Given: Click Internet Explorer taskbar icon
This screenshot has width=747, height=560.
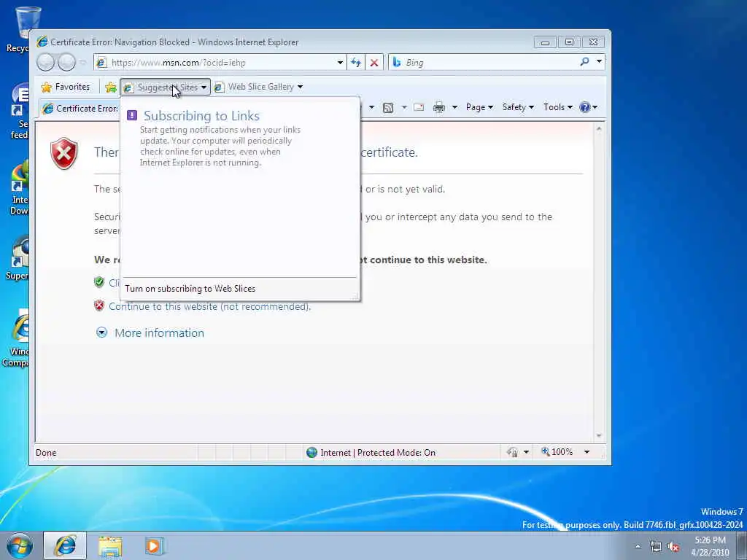Looking at the screenshot, I should [x=65, y=545].
